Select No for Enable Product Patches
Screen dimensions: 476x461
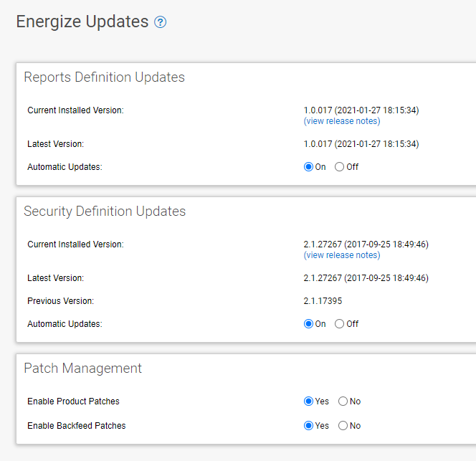(343, 401)
